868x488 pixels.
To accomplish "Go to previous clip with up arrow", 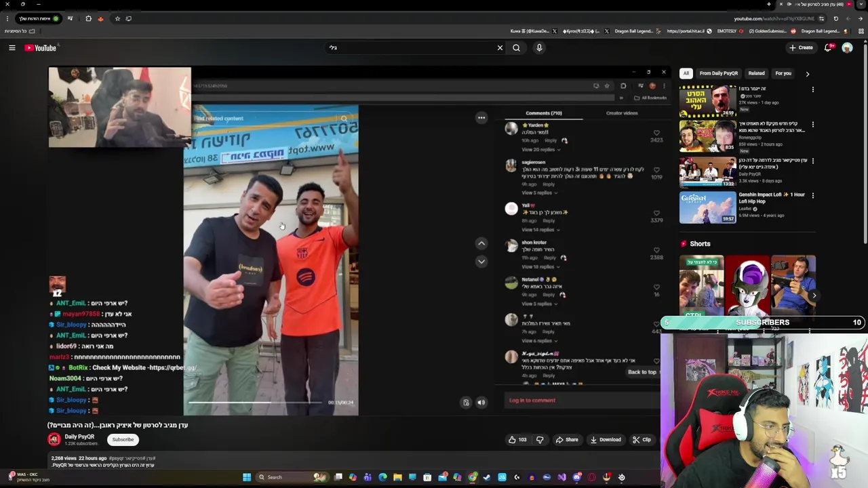I will 481,243.
